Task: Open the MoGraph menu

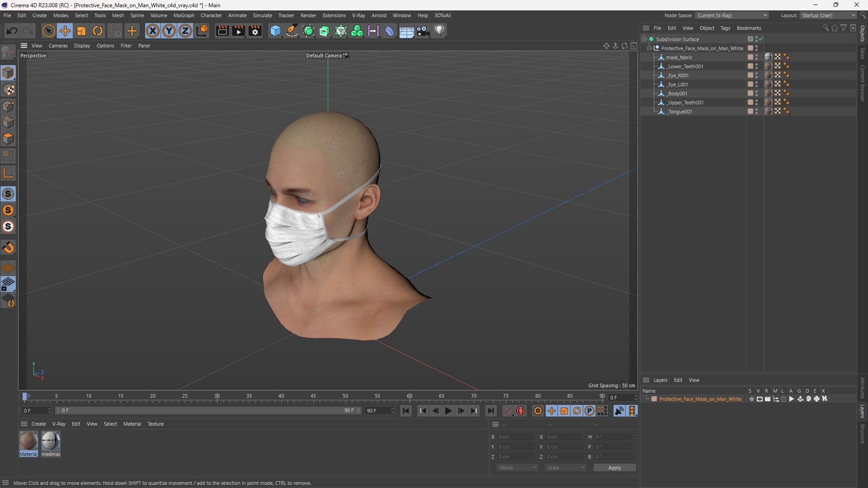Action: tap(184, 15)
